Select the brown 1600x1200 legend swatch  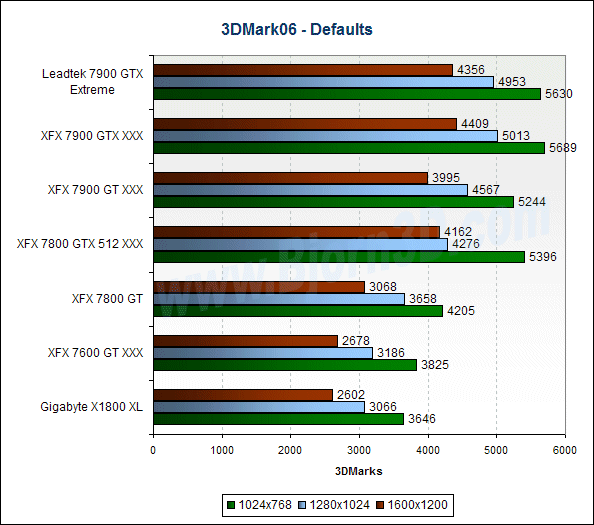click(380, 505)
